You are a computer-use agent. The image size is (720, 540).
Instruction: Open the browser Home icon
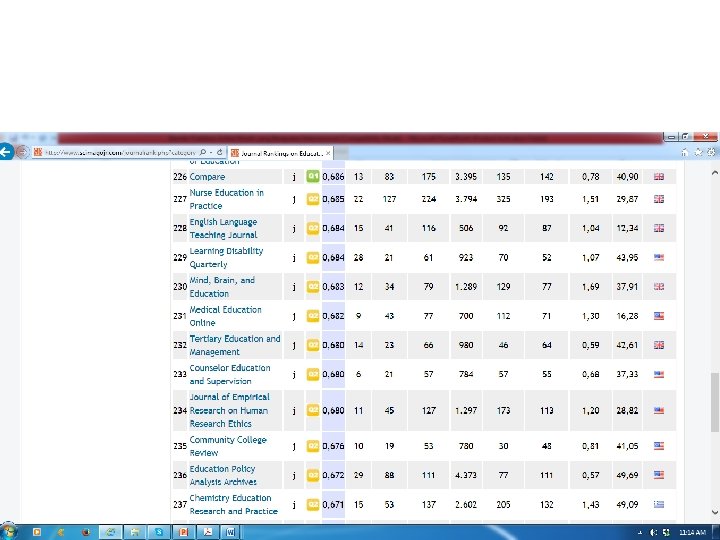point(685,152)
